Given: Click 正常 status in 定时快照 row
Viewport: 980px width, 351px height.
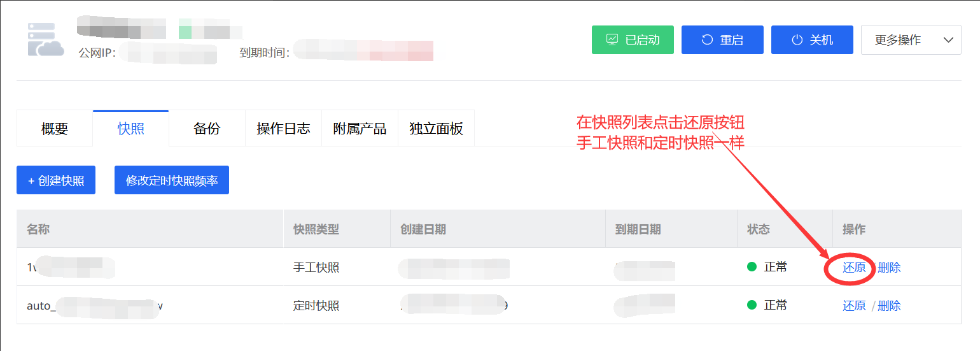Looking at the screenshot, I should coord(767,305).
